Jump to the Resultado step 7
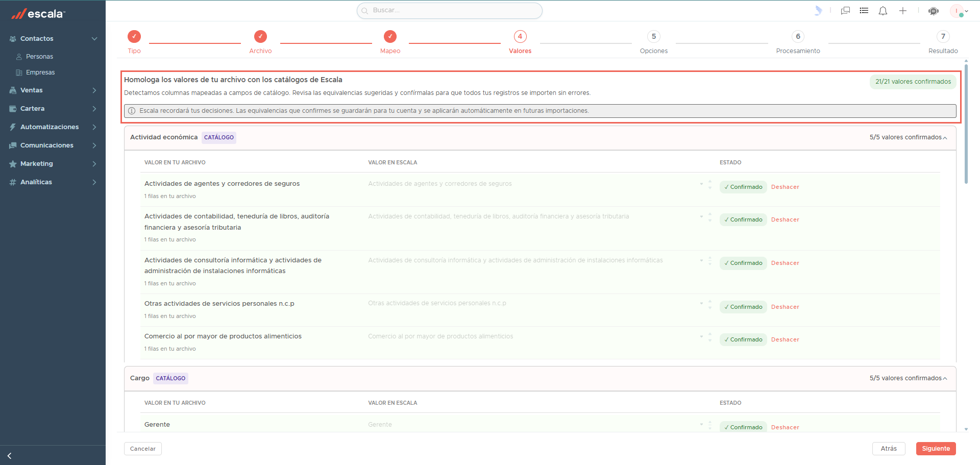Image resolution: width=980 pixels, height=465 pixels. point(943,42)
